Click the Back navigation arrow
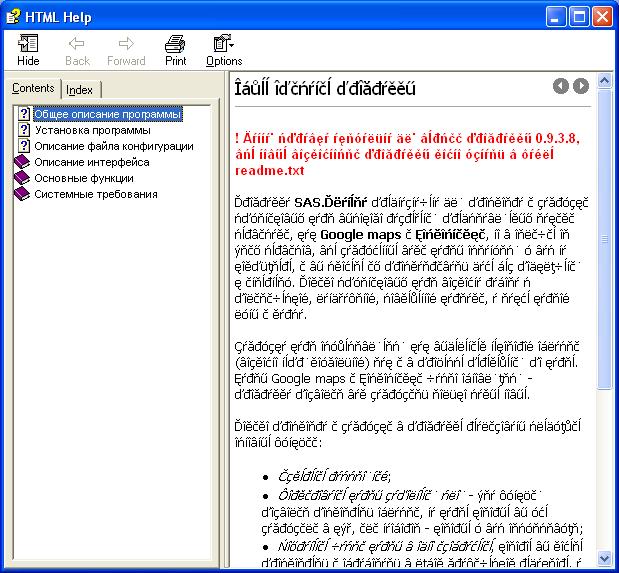The width and height of the screenshot is (619, 573). pos(77,50)
